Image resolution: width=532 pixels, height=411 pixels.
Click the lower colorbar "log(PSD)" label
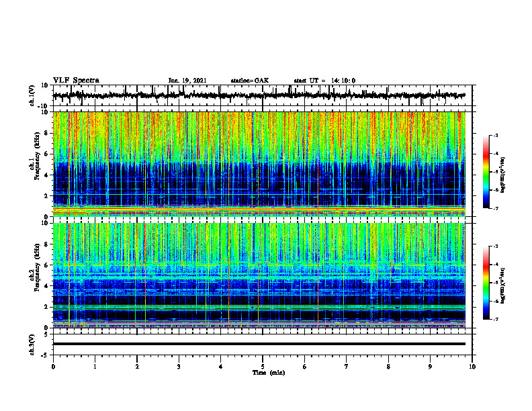coord(503,285)
